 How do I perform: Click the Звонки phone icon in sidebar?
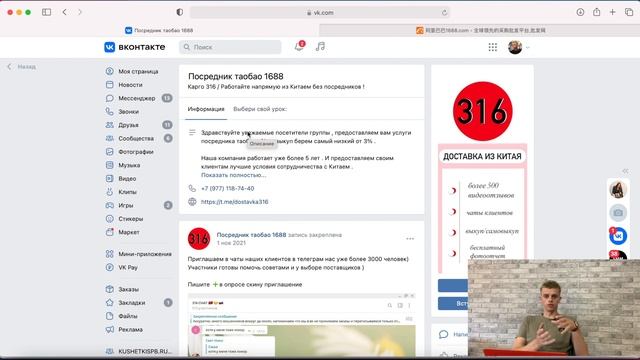[x=109, y=111]
